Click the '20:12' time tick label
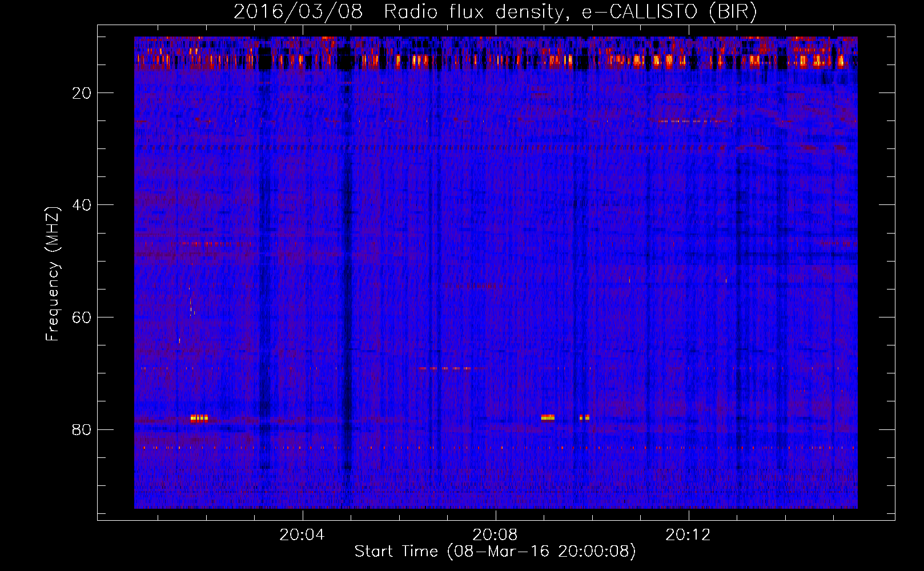This screenshot has height=571, width=924. click(688, 535)
